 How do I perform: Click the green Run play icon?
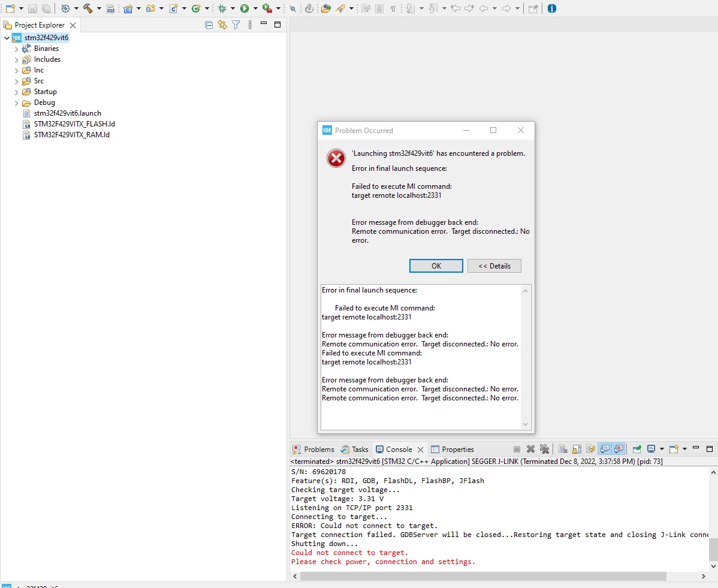(x=245, y=8)
